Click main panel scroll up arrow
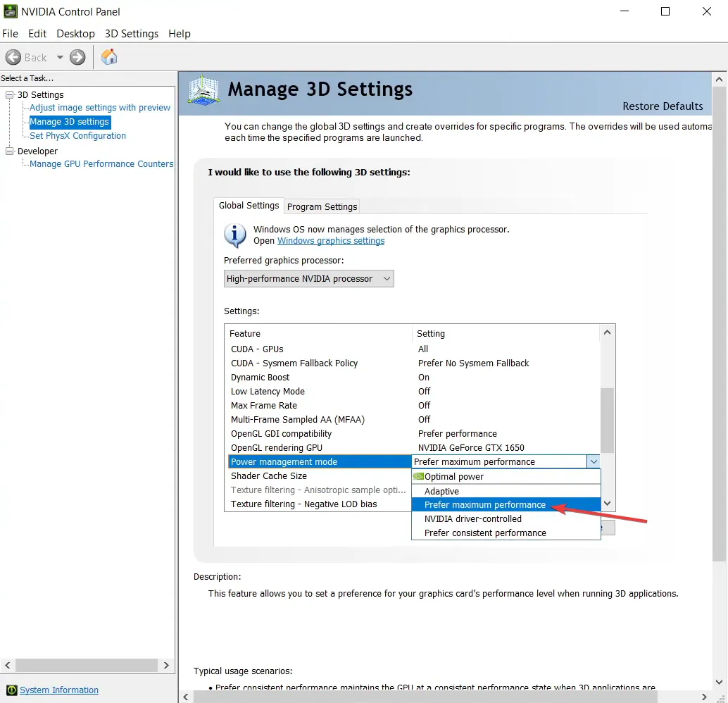Viewport: 728px width, 703px height. point(719,80)
